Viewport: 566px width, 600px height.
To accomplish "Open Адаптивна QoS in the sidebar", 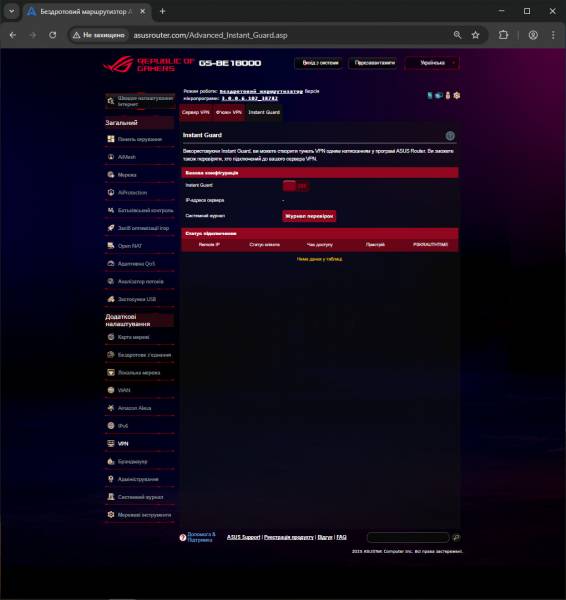I will pyautogui.click(x=140, y=264).
